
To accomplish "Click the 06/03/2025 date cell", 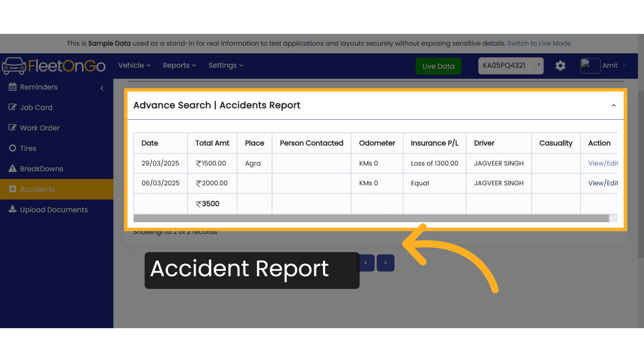I will 160,183.
